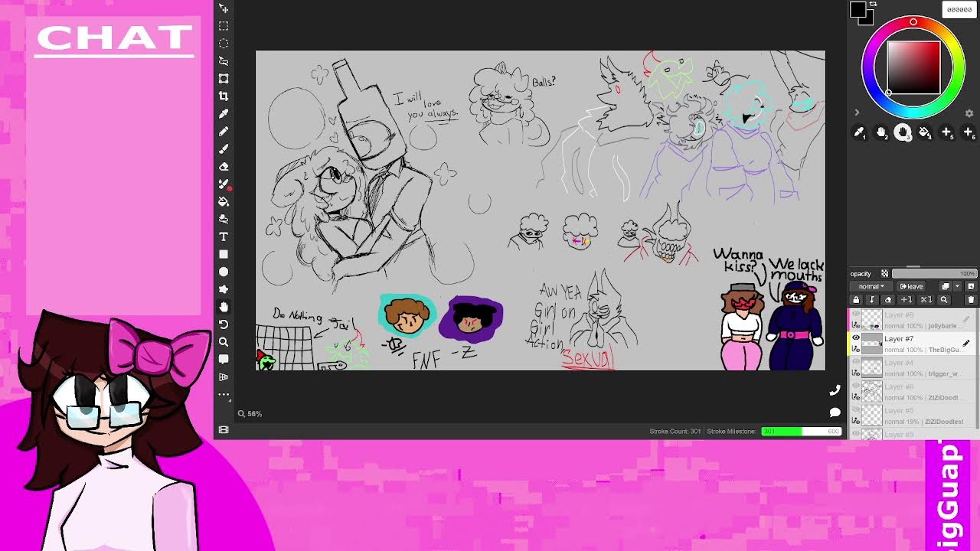
Task: Select the Lasso selection tool
Action: tap(224, 60)
